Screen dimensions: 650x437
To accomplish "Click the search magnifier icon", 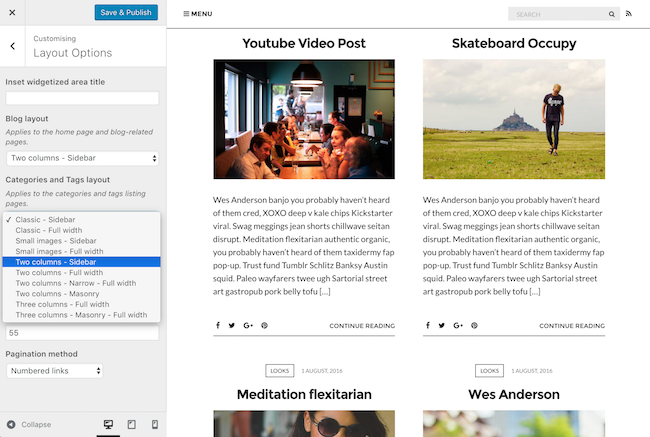I will point(611,14).
